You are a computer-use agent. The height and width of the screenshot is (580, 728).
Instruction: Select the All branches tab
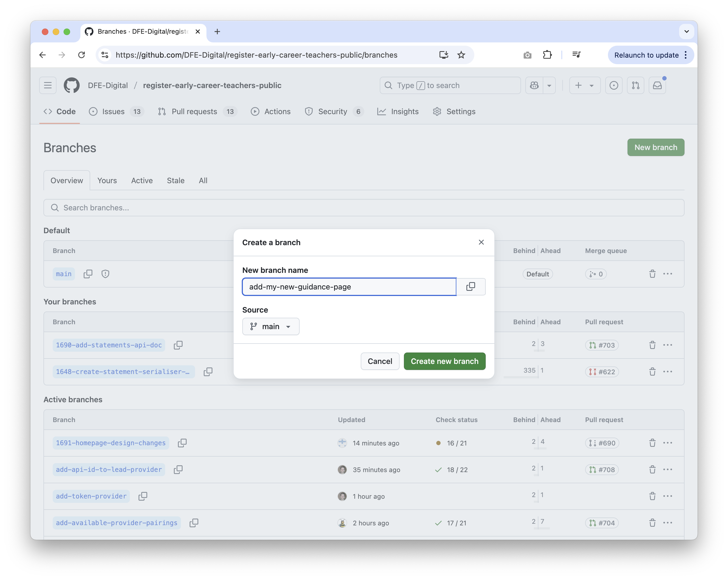203,180
